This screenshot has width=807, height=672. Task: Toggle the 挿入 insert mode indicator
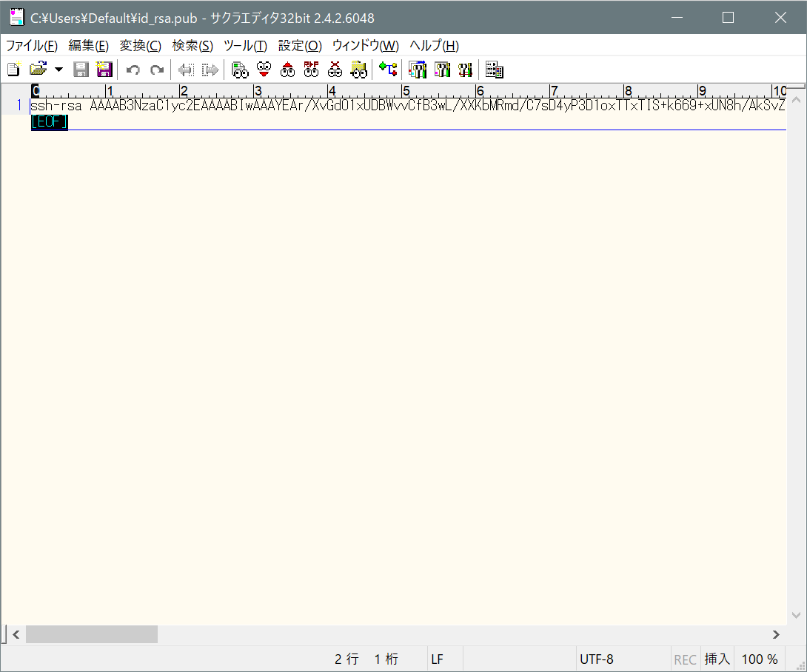coord(717,659)
